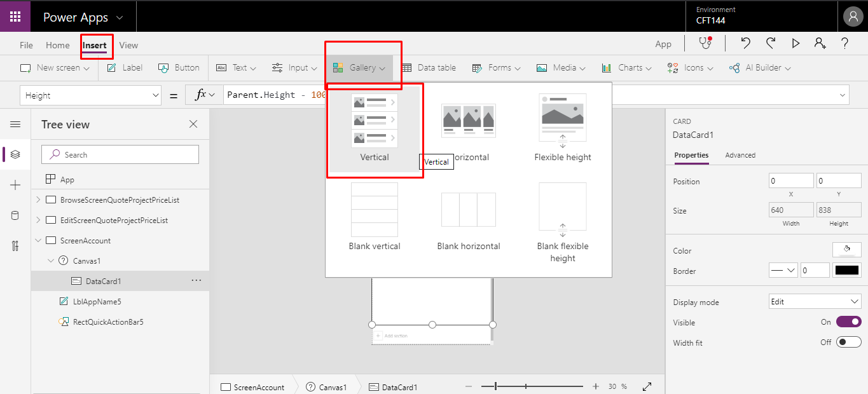Switch to the View tab
This screenshot has width=868, height=394.
[x=128, y=45]
